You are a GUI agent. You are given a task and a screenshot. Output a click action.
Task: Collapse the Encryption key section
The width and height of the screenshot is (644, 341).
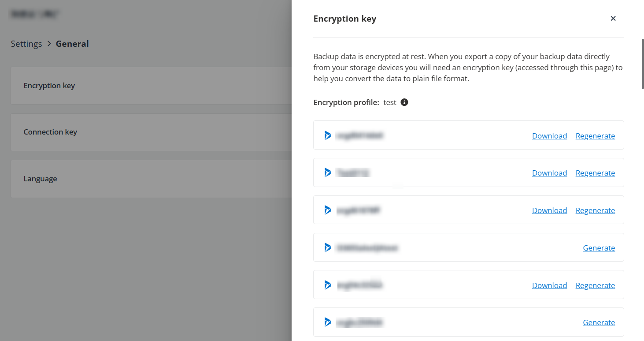tap(49, 86)
